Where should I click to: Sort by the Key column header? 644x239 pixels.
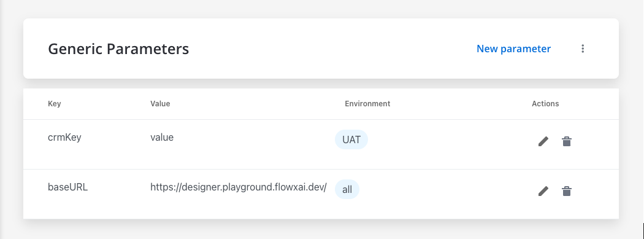coord(54,104)
